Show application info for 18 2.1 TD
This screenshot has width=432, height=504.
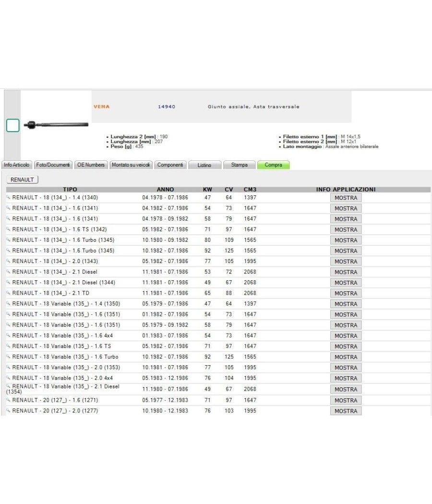point(346,293)
